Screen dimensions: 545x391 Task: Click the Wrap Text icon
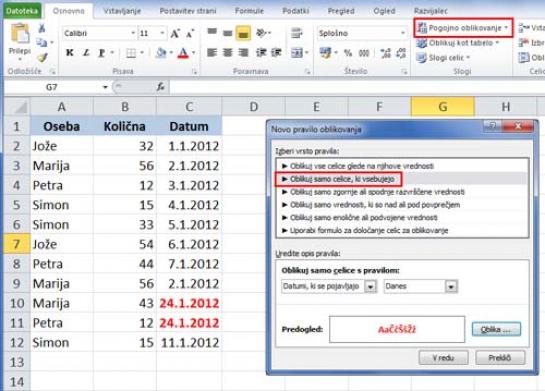(x=296, y=33)
